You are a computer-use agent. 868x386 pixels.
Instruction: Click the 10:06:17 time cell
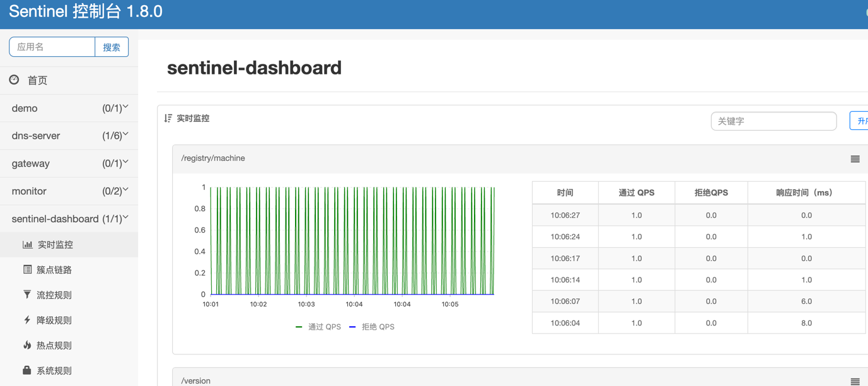coord(565,258)
